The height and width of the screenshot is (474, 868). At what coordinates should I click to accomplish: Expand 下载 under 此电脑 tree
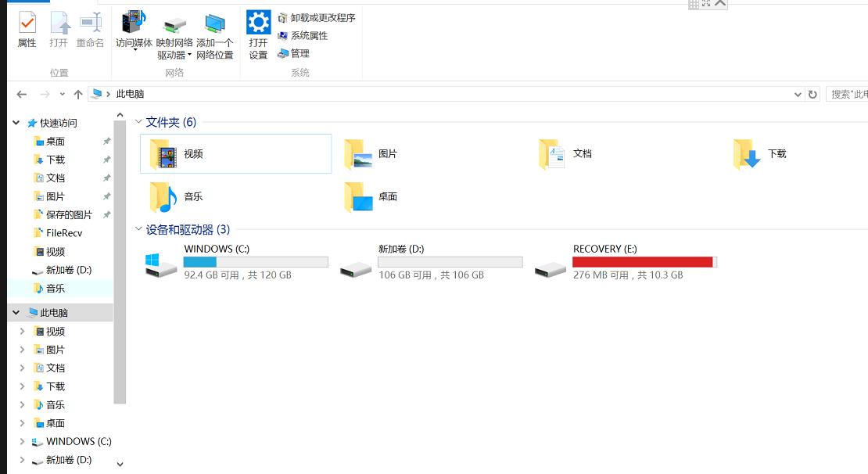[x=22, y=386]
